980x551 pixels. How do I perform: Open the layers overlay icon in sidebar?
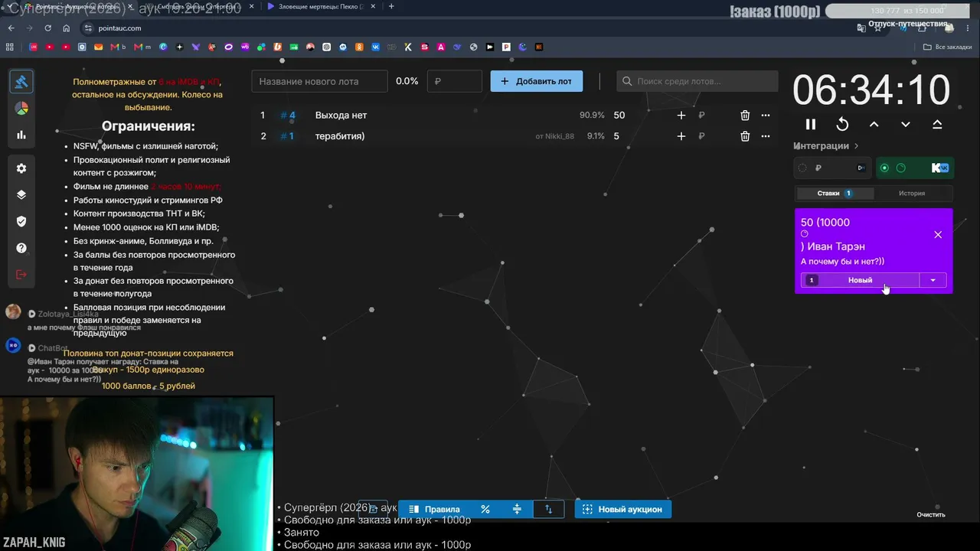point(21,194)
